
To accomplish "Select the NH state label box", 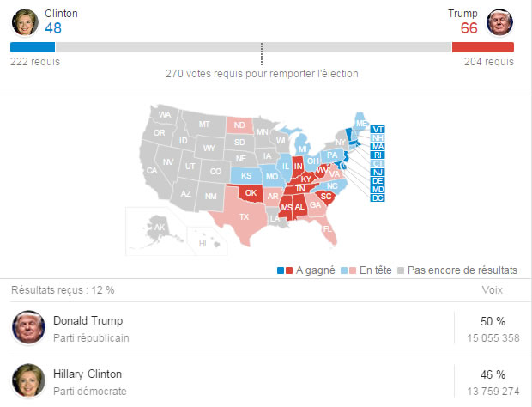I will tap(378, 138).
